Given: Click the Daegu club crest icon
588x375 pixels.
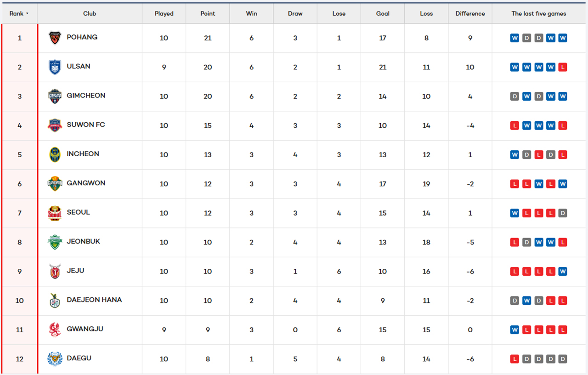Looking at the screenshot, I should (x=55, y=358).
